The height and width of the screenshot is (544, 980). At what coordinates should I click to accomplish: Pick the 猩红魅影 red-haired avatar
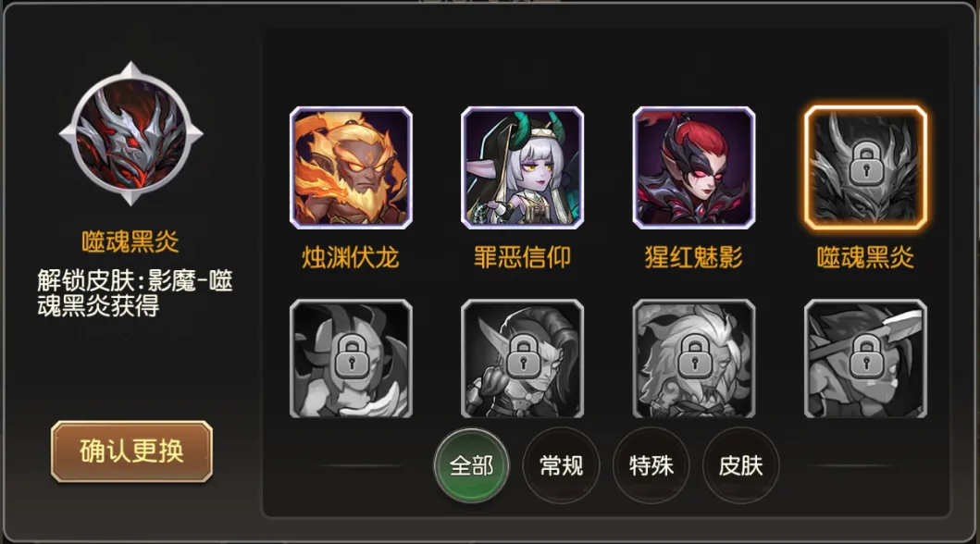click(694, 167)
